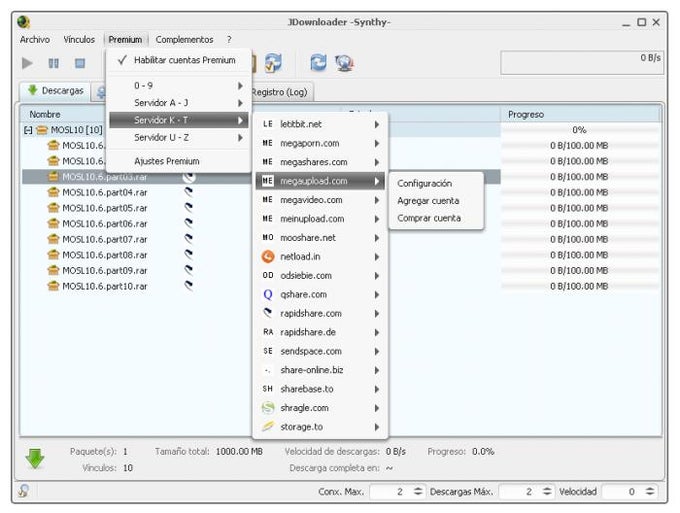Click the JDownloader logo in title bar

point(23,22)
